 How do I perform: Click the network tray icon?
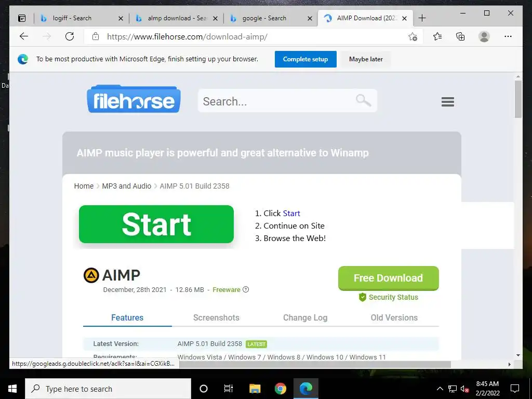(453, 389)
